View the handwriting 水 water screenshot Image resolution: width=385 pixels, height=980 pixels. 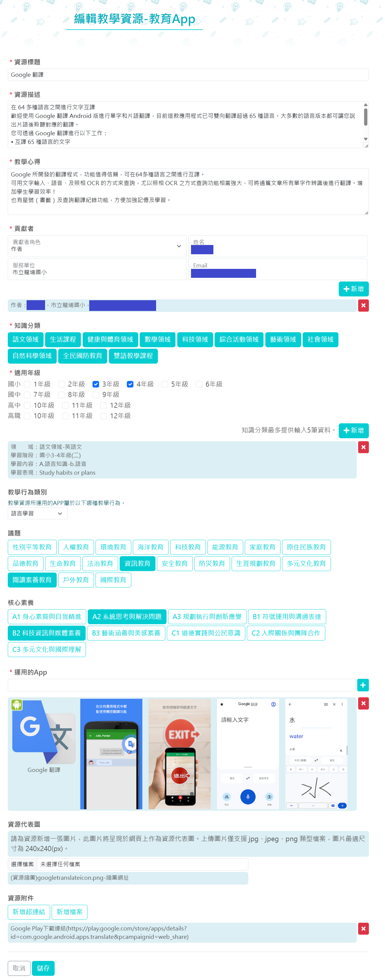pos(317,754)
